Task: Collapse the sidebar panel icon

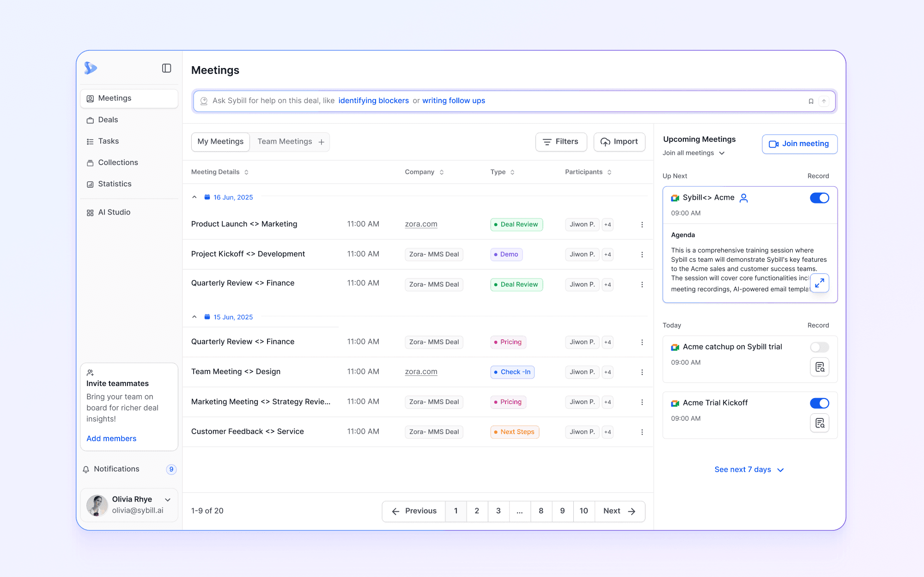Action: [166, 68]
